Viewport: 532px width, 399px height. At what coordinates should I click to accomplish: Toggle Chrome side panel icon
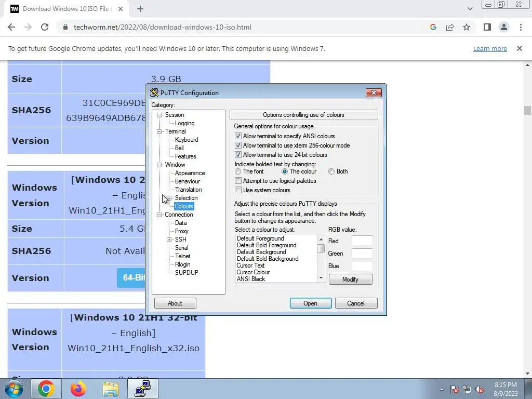(487, 27)
